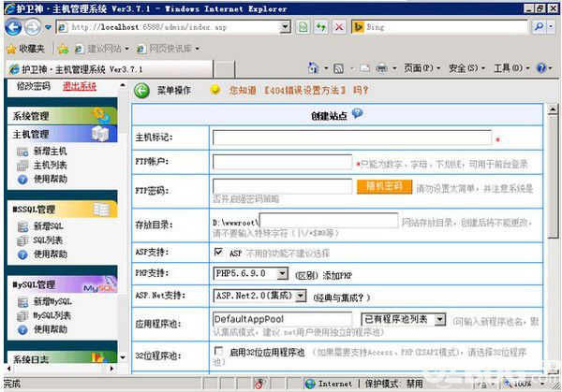Open 新增MySQL in the sidebar
This screenshot has height=392, width=562.
(x=52, y=301)
